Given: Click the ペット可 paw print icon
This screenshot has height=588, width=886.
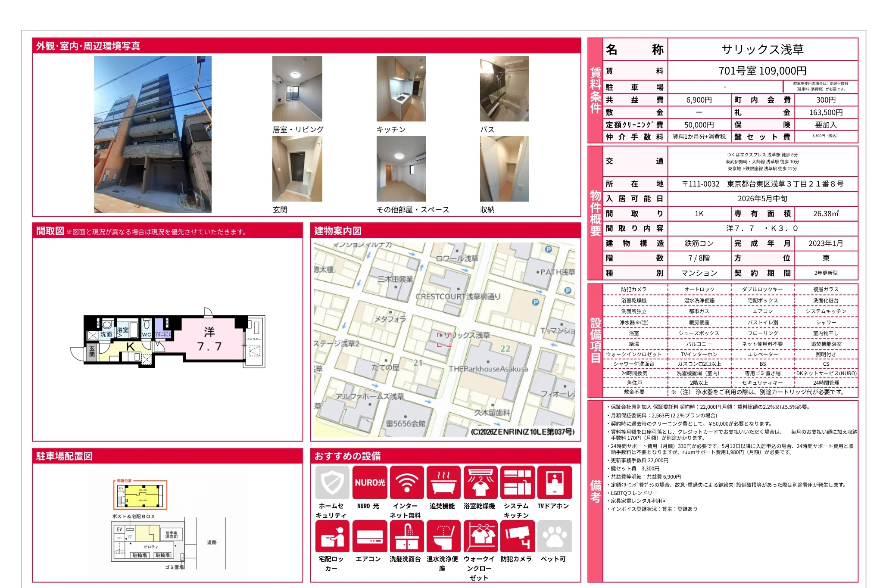Looking at the screenshot, I should (554, 536).
